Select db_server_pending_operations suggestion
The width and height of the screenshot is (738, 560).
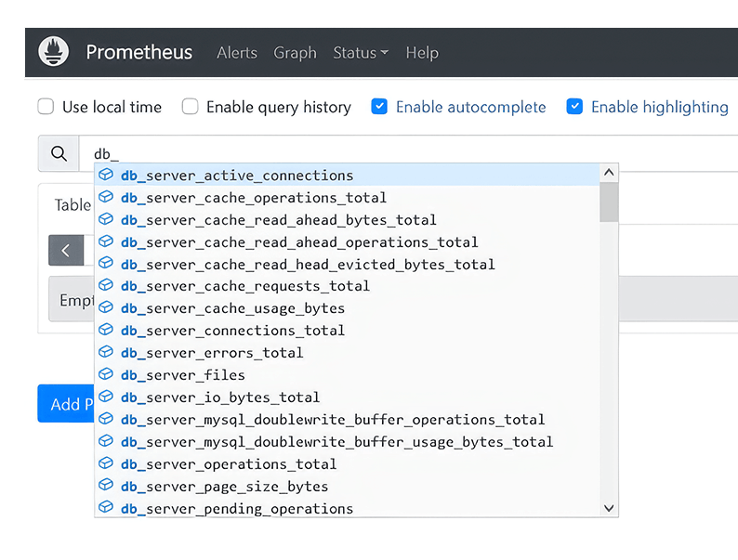tap(348, 508)
